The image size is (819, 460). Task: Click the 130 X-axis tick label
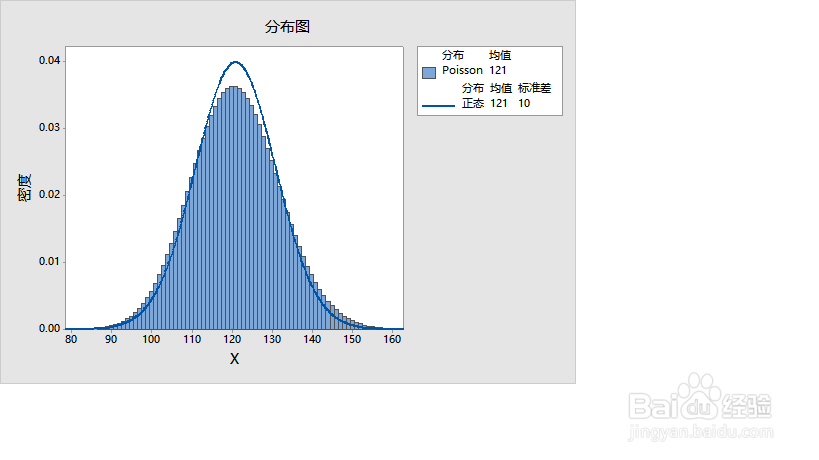(x=272, y=339)
